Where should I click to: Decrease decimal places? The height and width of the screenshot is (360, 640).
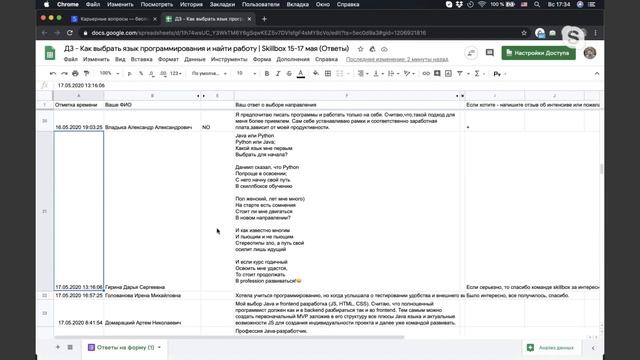click(151, 73)
